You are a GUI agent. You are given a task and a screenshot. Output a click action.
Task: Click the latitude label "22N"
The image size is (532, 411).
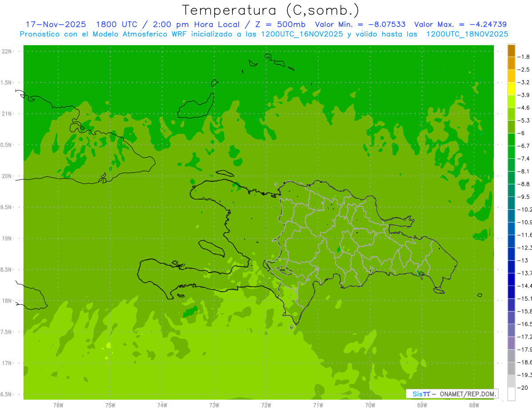[7, 51]
